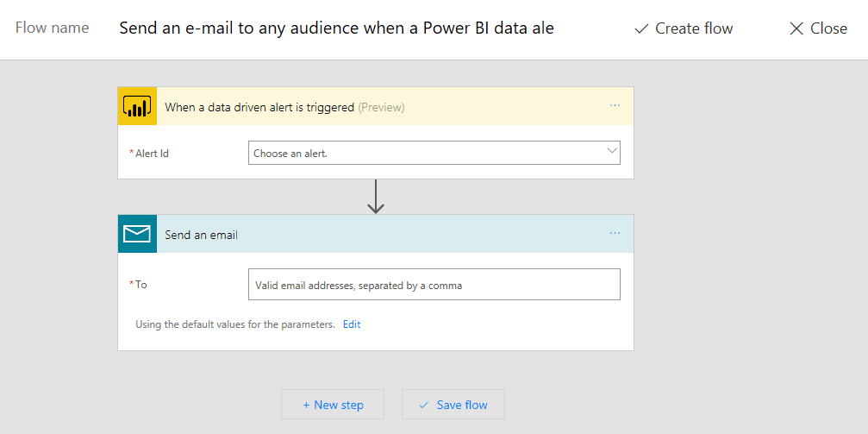The image size is (868, 434).
Task: Click the Power BI trigger icon
Action: click(x=137, y=106)
